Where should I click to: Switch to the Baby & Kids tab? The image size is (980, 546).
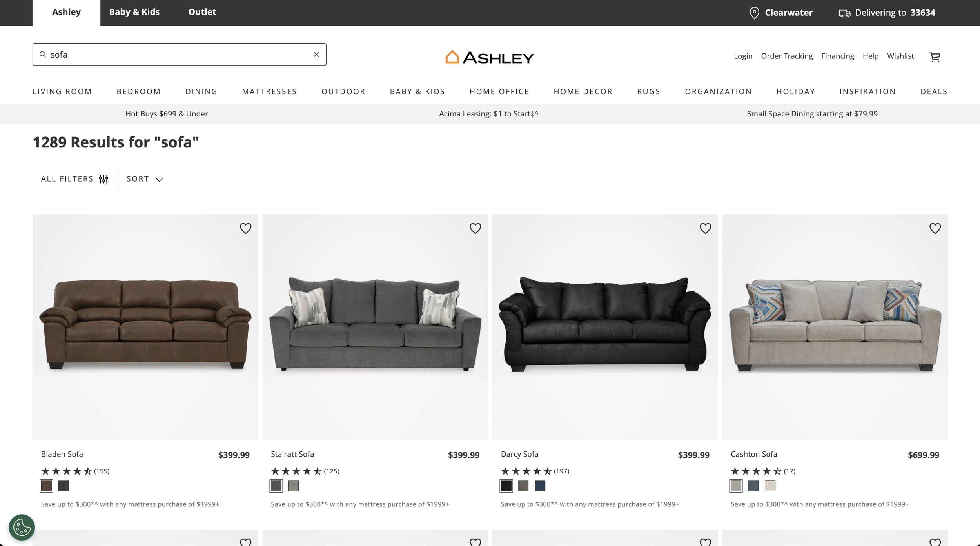coord(134,12)
